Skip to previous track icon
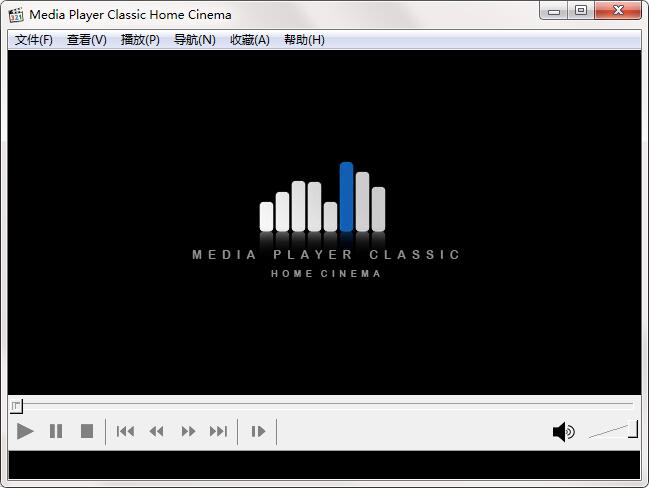Screen dimensions: 649x488 click(x=125, y=431)
